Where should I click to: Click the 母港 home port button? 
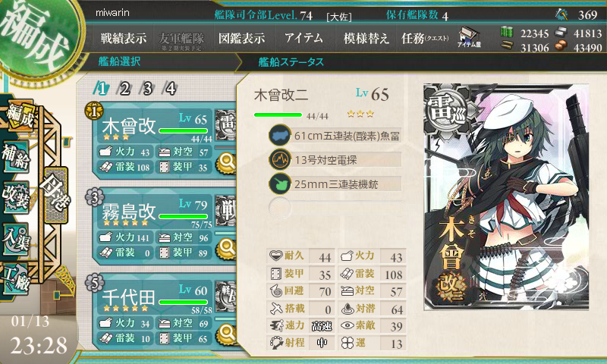point(55,195)
